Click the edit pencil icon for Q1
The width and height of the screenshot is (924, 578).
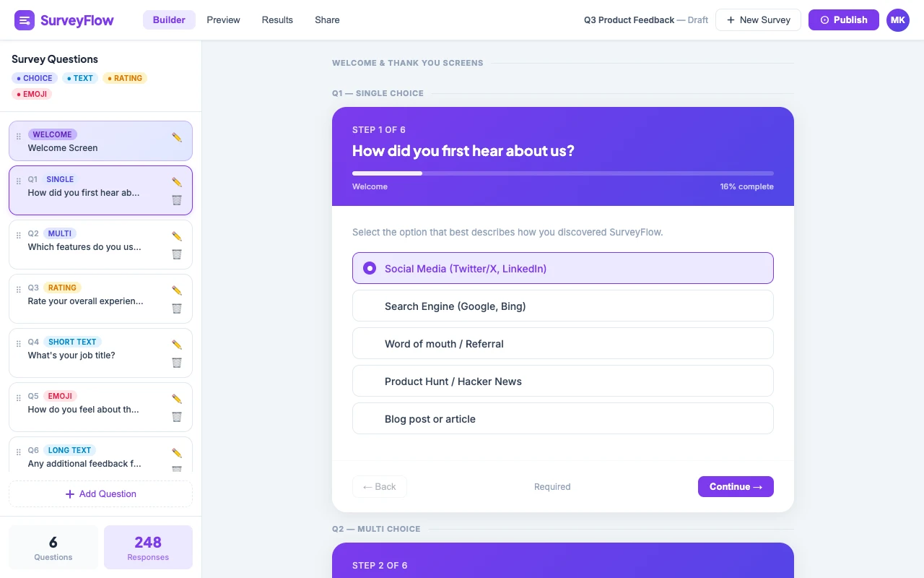point(177,182)
